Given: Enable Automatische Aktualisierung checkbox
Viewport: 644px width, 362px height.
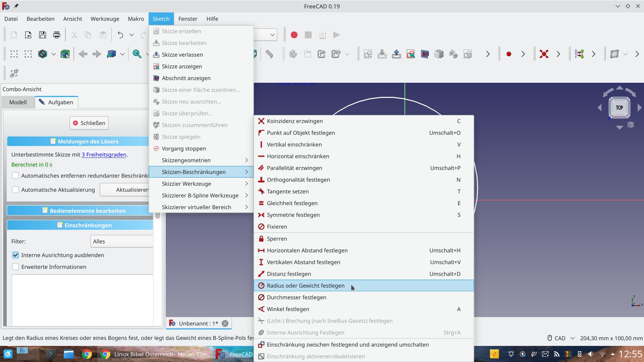Looking at the screenshot, I should [15, 190].
